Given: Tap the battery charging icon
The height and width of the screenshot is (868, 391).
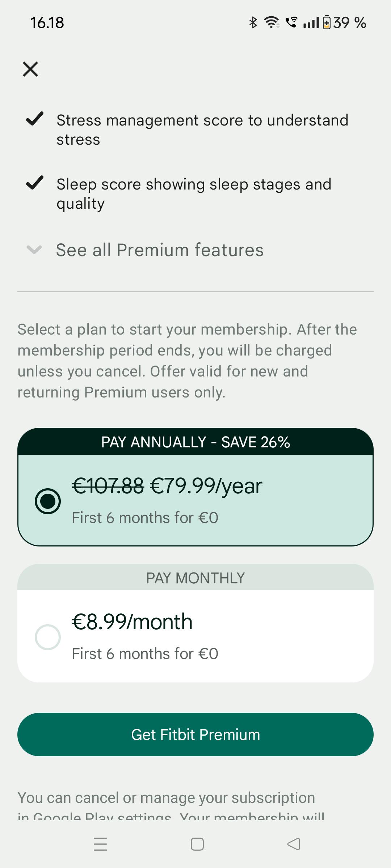Looking at the screenshot, I should coord(327,22).
